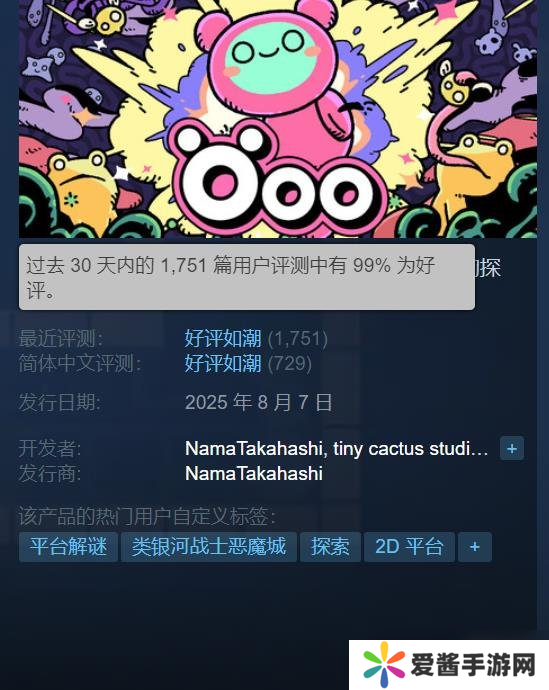Image resolution: width=549 pixels, height=690 pixels.
Task: Click the review summary tooltip box
Action: 247,277
